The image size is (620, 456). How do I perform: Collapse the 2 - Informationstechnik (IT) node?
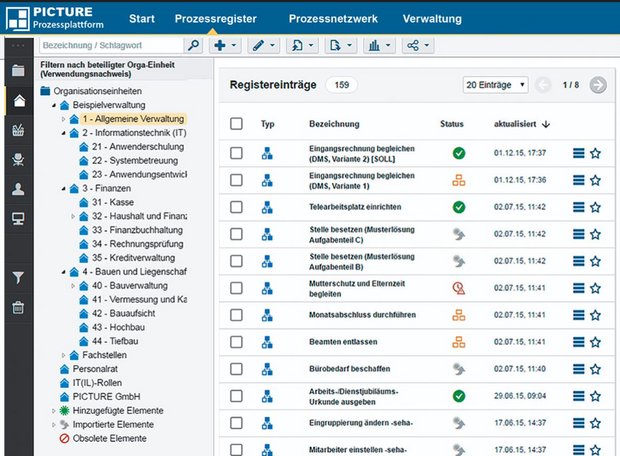pyautogui.click(x=64, y=133)
